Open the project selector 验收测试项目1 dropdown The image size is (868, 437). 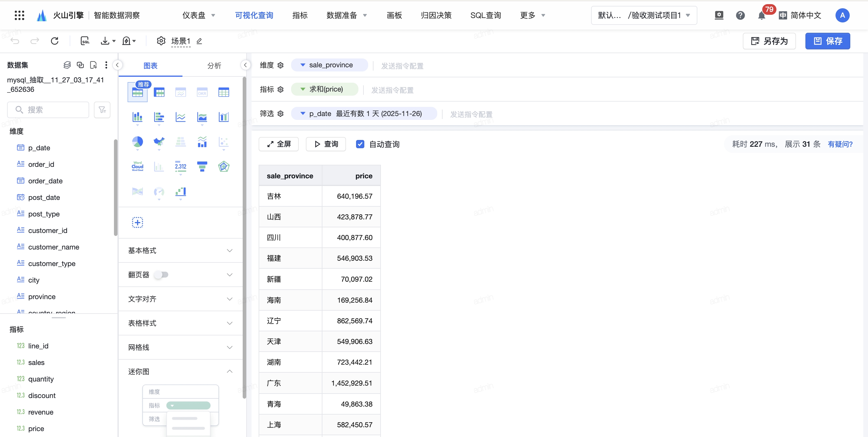point(644,15)
